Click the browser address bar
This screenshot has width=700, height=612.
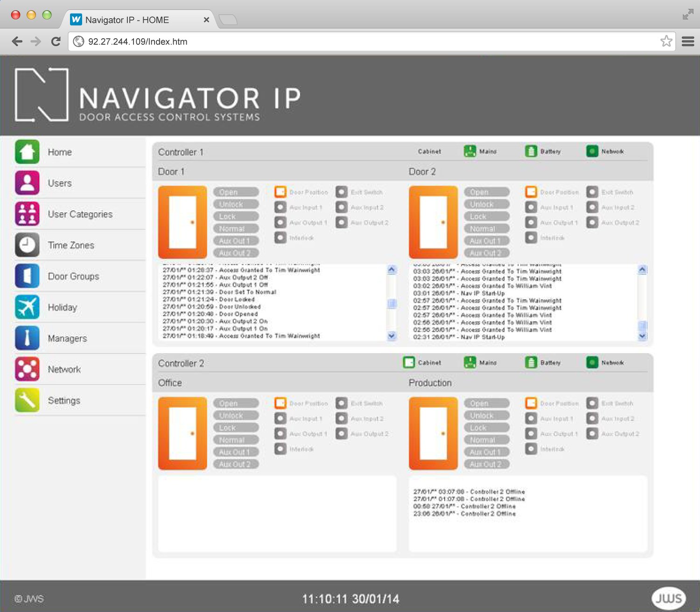coord(371,42)
